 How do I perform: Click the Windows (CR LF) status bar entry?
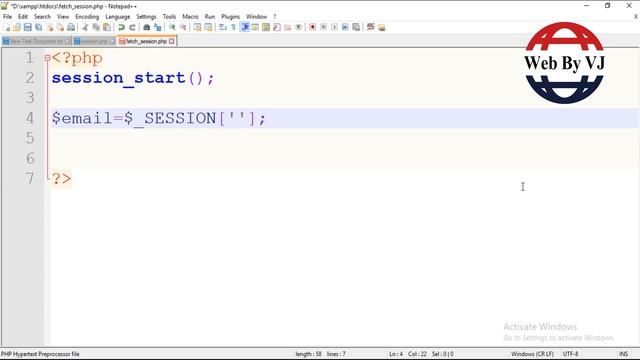(x=532, y=354)
